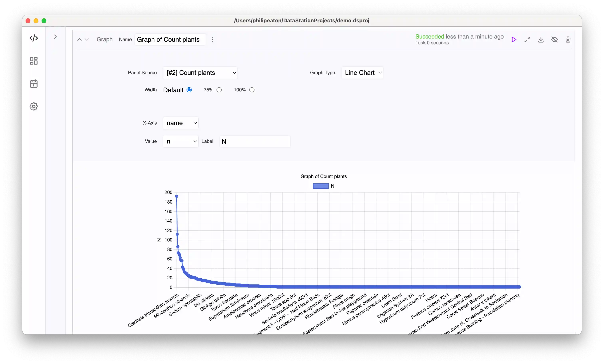
Task: Hide the graph panel output
Action: [x=554, y=40]
